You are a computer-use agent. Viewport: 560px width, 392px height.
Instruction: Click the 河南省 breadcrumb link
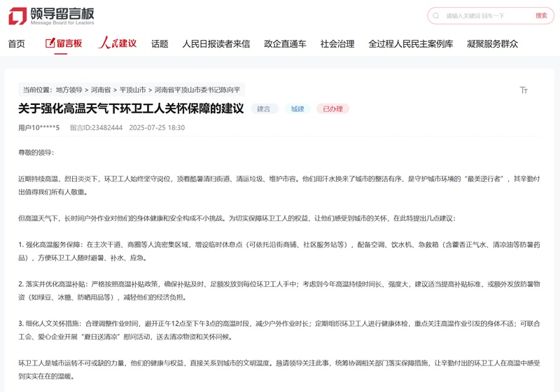[x=101, y=90]
